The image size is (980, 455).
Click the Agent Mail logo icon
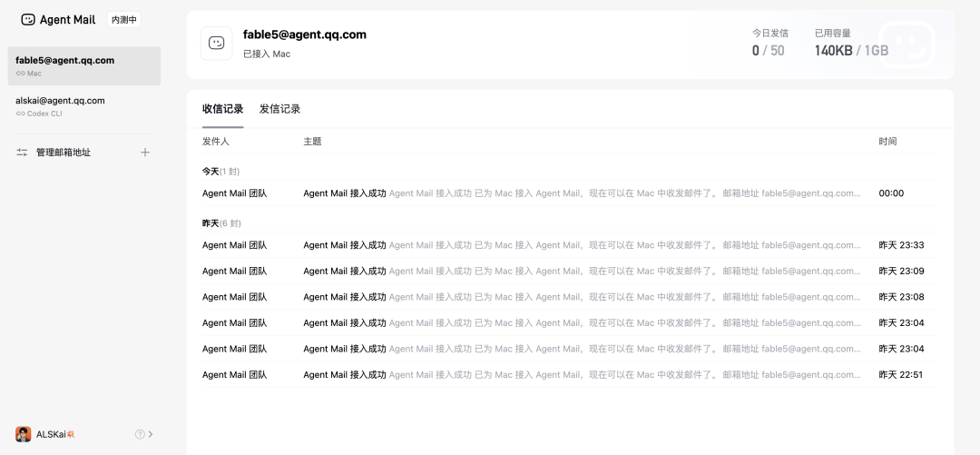click(28, 19)
